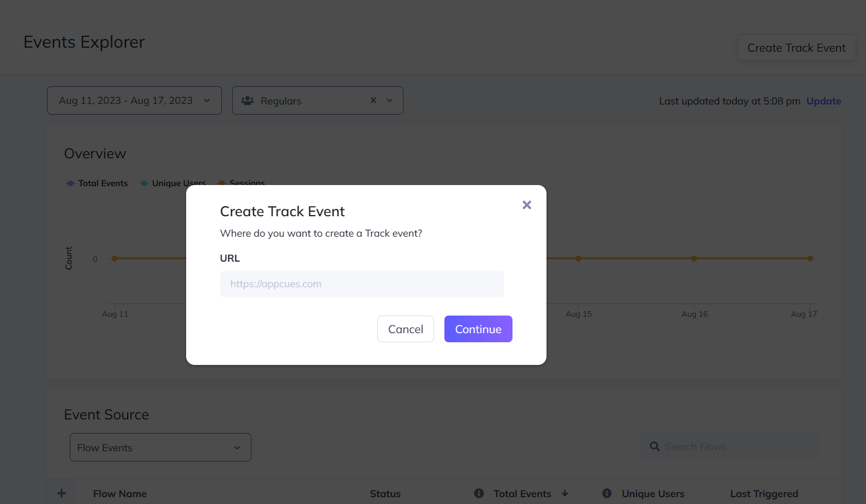Click the Update link
The image size is (866, 504).
click(x=823, y=100)
